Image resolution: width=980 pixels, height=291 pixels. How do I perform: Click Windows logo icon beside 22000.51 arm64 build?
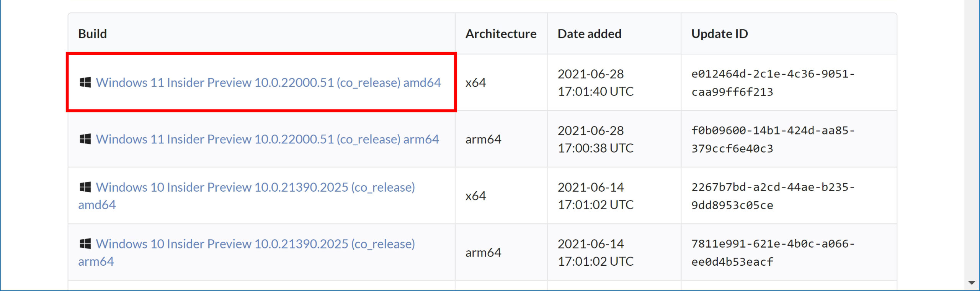(85, 139)
